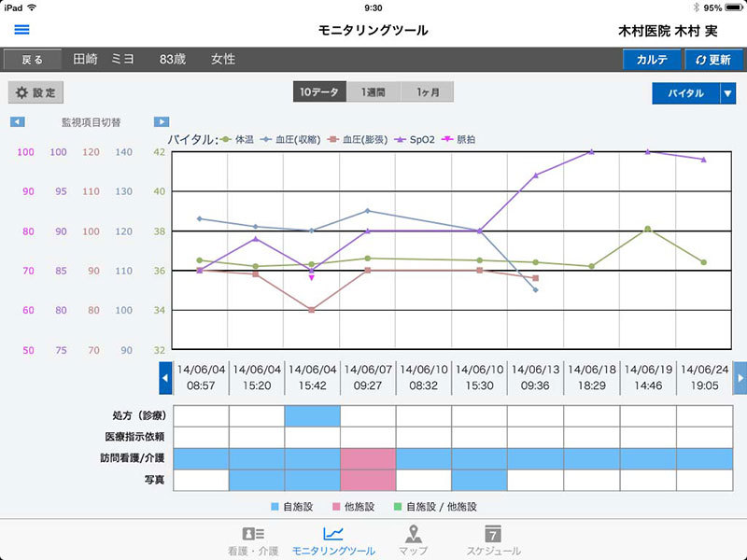Open the 看護・介護 tab
The width and height of the screenshot is (747, 560).
click(x=253, y=541)
